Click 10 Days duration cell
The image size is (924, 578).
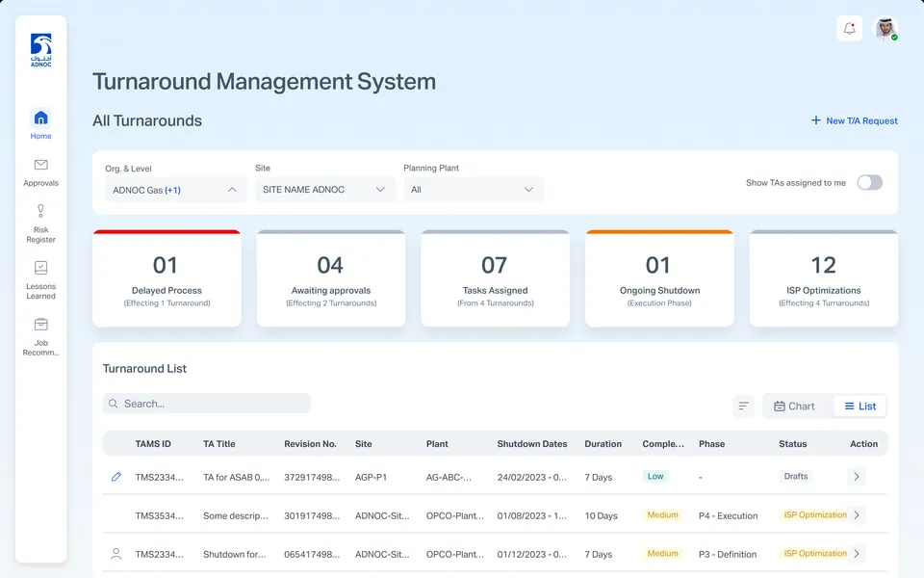coord(601,515)
